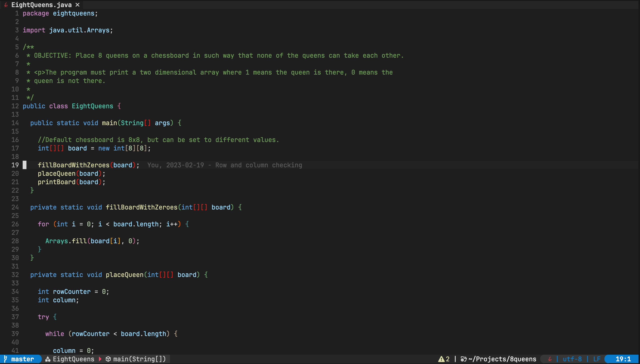
Task: Click the EightQueens breadcrumb in statusline
Action: pos(74,359)
